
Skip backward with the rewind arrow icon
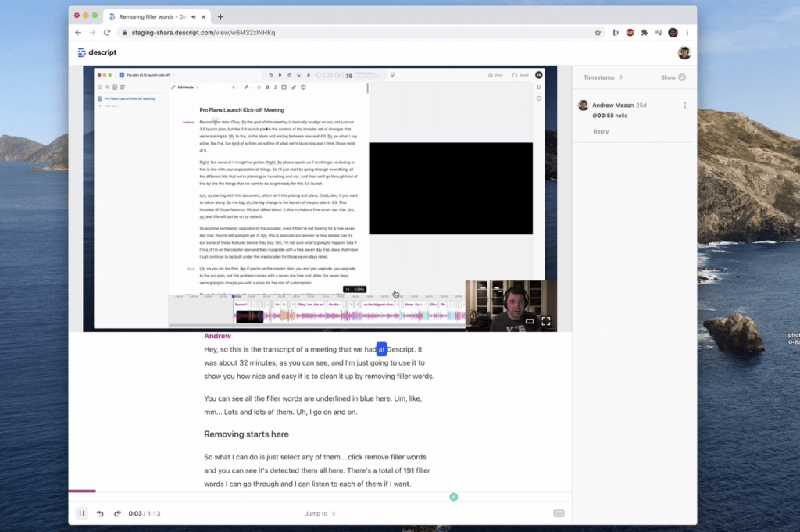click(x=100, y=513)
